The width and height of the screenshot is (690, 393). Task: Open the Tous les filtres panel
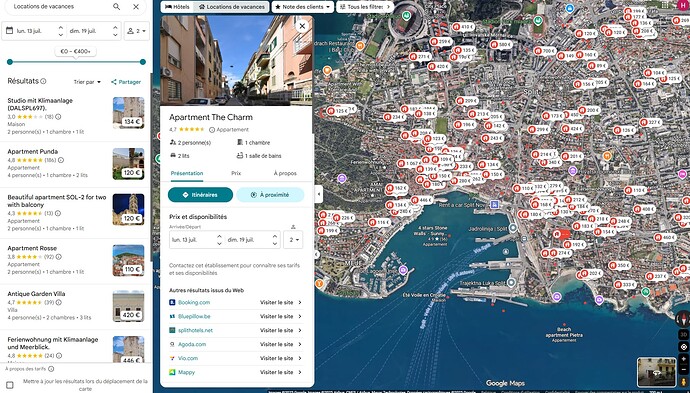point(365,7)
